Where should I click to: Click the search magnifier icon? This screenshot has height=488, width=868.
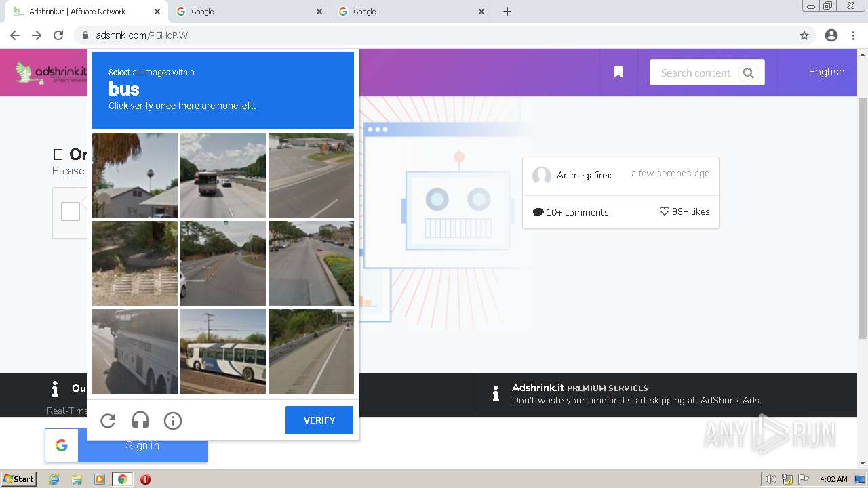pos(749,73)
